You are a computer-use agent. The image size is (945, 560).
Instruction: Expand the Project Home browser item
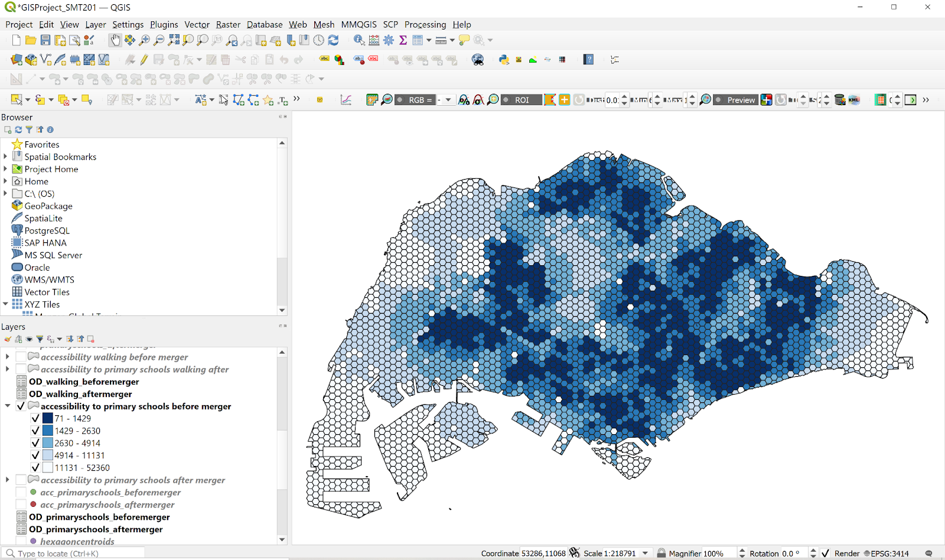[5, 169]
